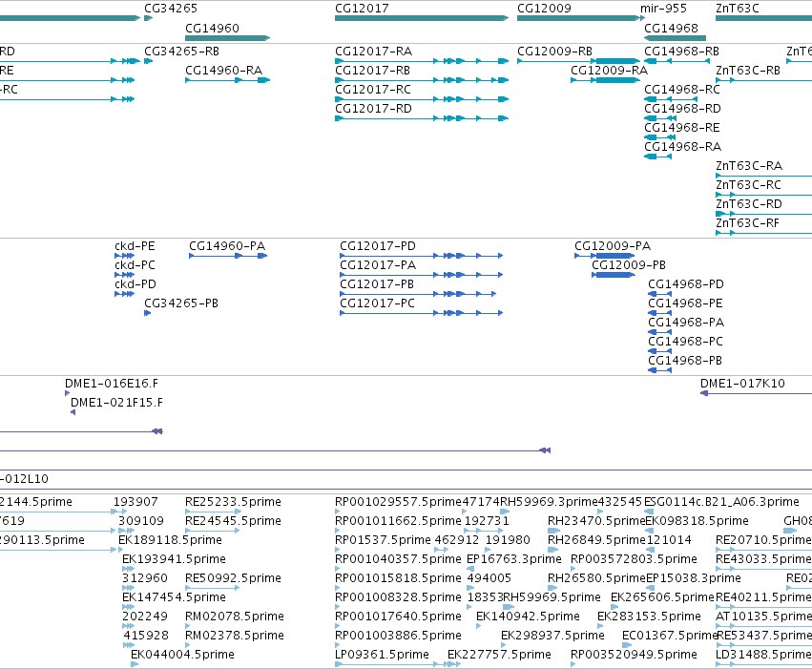Click EST RP001011662.5prime label
Viewport: 812px width, 669px height.
[398, 521]
